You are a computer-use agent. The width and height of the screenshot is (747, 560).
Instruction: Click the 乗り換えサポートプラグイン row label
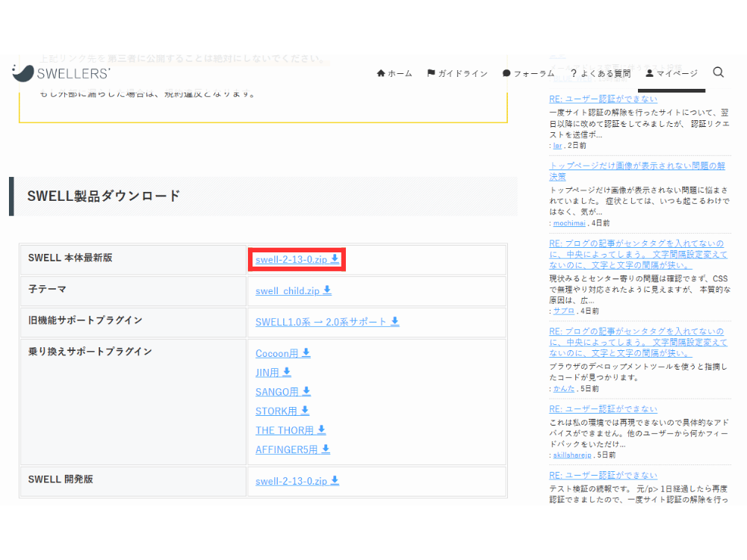tap(90, 352)
